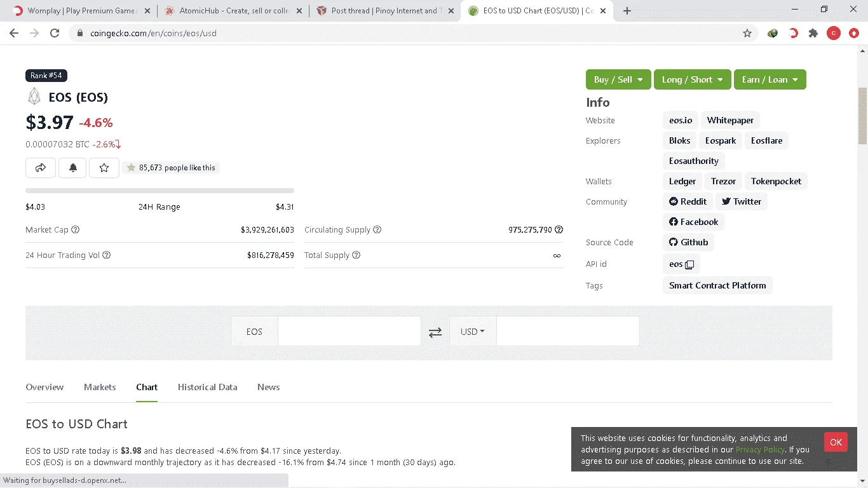Click the Ledger wallet link
This screenshot has height=488, width=868.
point(682,181)
